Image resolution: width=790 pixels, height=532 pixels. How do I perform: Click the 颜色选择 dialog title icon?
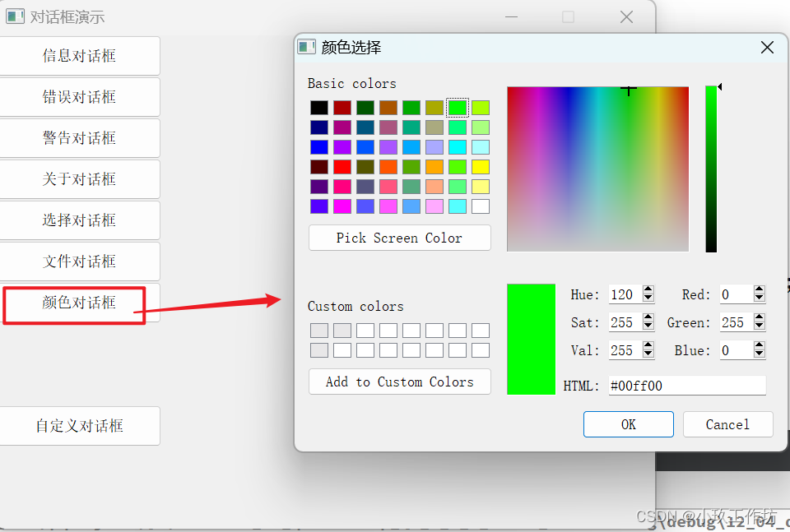tap(306, 47)
